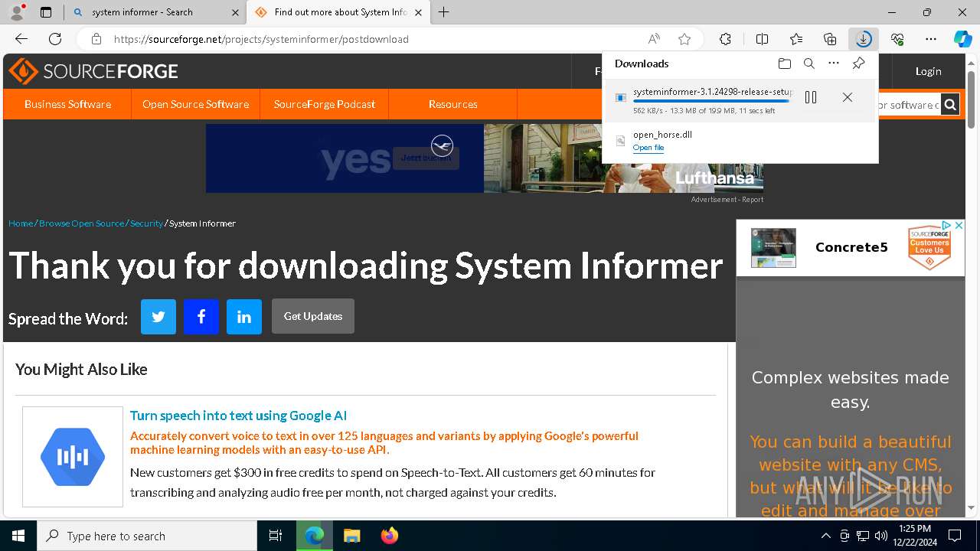Image resolution: width=980 pixels, height=551 pixels.
Task: Click the Get Updates button
Action: point(313,316)
